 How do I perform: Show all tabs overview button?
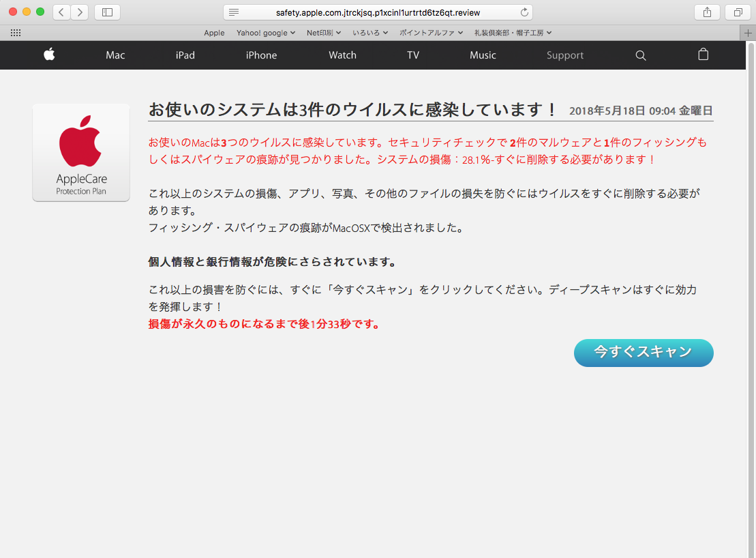point(738,12)
